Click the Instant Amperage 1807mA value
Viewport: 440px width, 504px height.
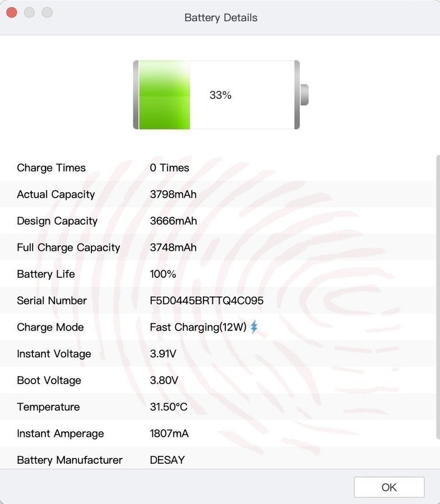click(x=170, y=433)
